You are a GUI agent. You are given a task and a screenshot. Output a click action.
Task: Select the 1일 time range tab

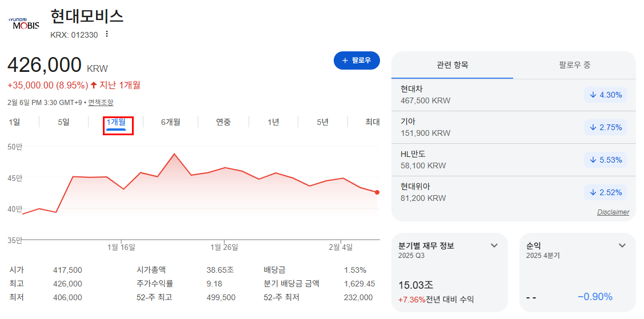(x=14, y=122)
